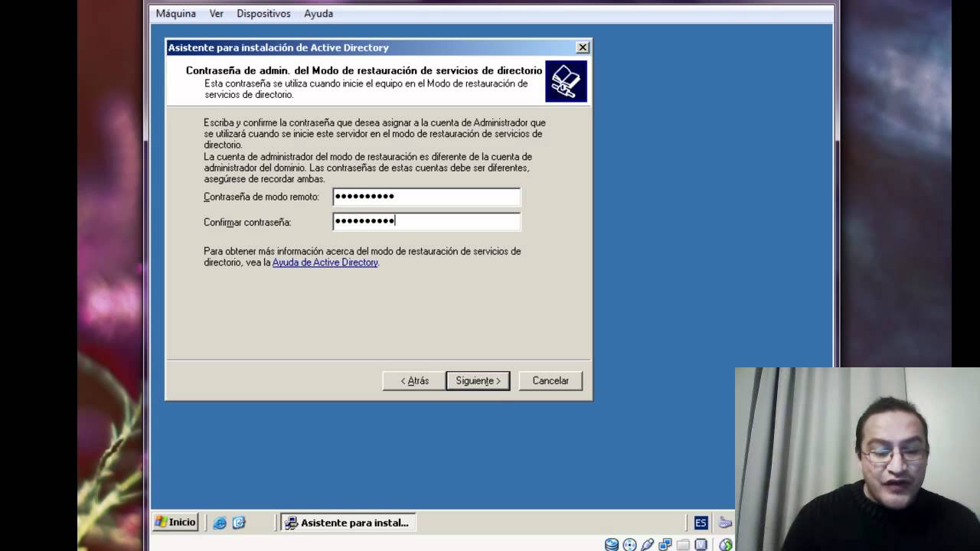
Task: Focus the Contraseña de modo remoto field
Action: 426,197
